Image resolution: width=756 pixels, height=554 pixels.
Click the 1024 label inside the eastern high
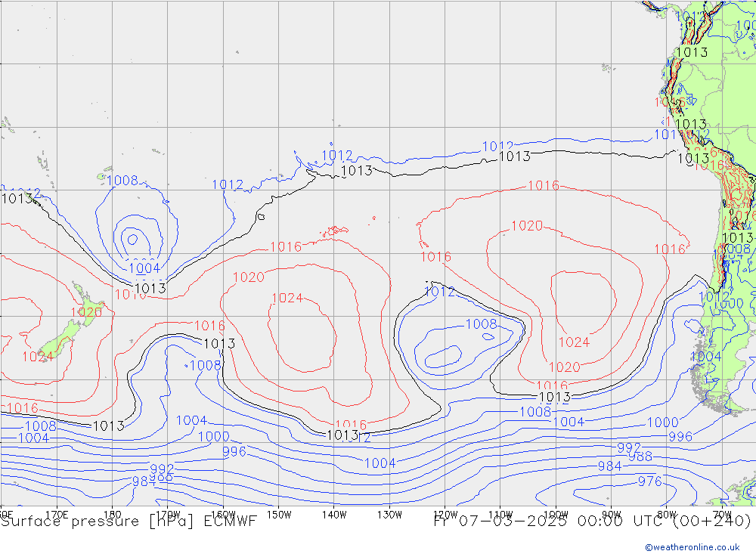tap(574, 342)
